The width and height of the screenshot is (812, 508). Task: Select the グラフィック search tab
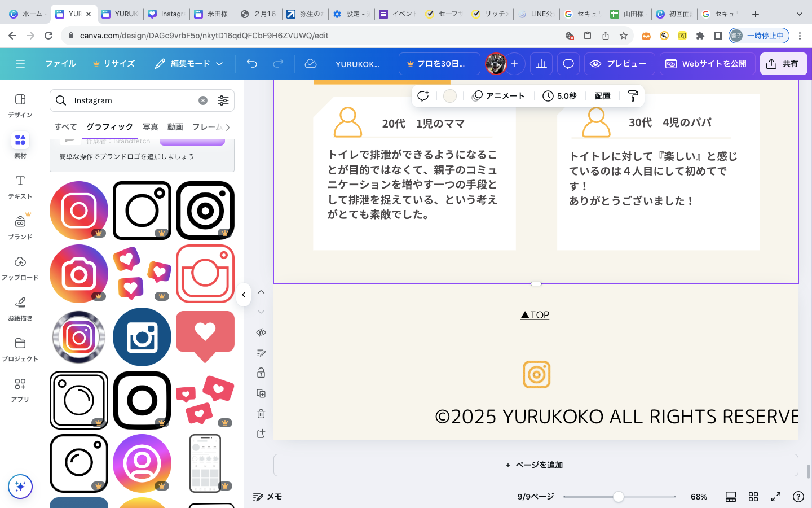[x=109, y=127]
